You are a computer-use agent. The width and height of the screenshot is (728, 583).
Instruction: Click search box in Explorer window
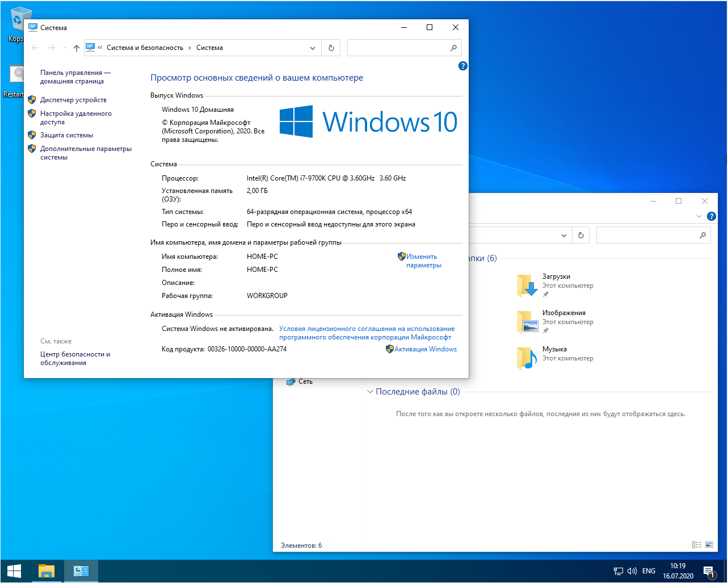point(654,235)
